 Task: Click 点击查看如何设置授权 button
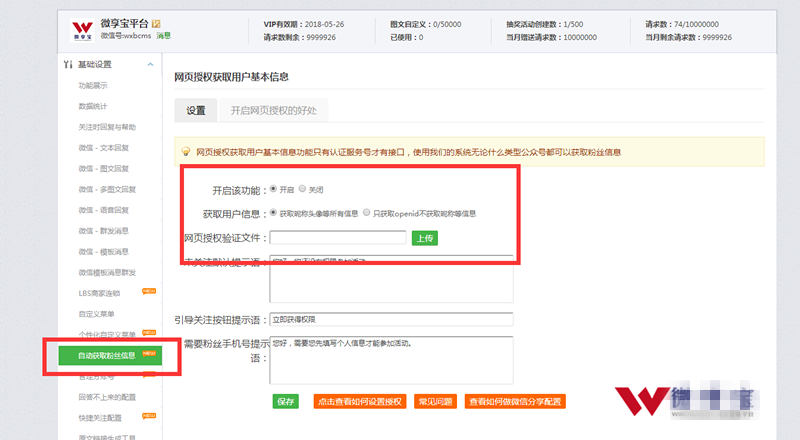click(357, 401)
